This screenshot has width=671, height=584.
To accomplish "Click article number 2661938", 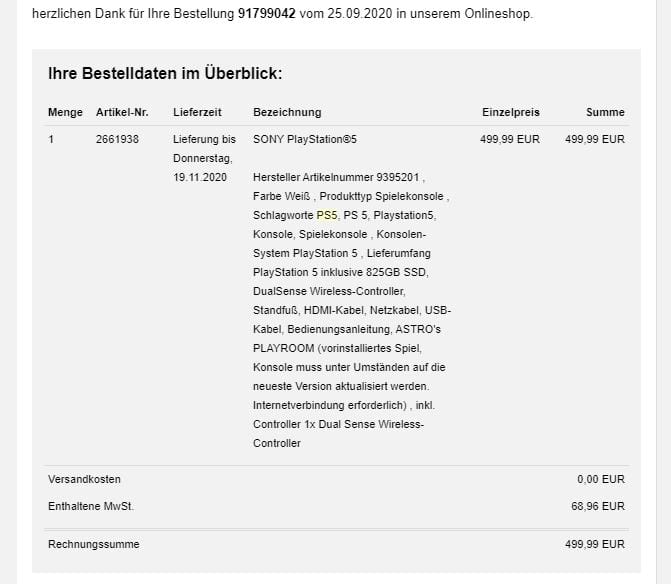I will pyautogui.click(x=117, y=139).
